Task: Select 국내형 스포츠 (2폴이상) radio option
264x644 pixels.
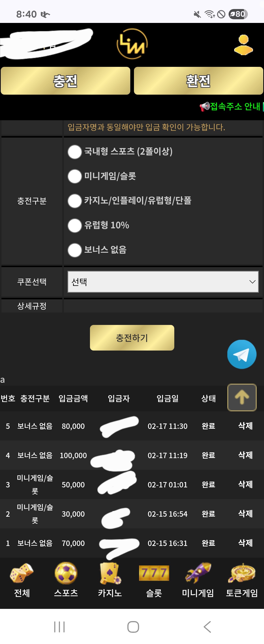Action: point(75,152)
